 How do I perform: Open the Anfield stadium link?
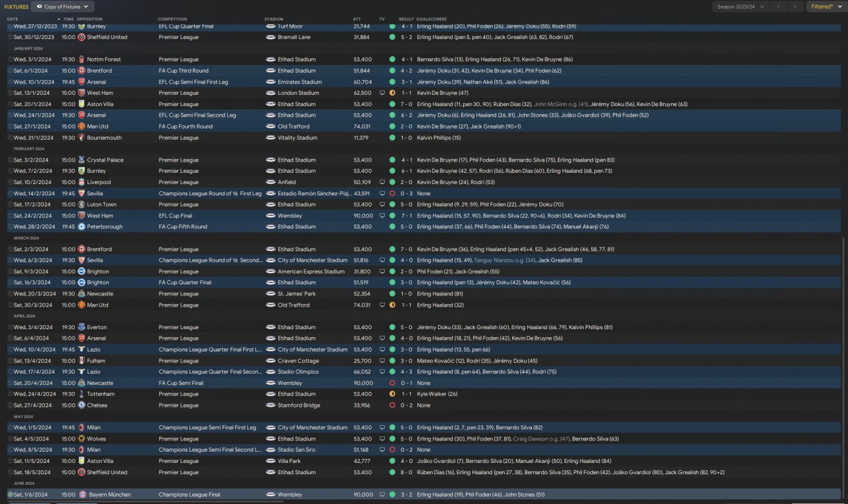coord(287,182)
